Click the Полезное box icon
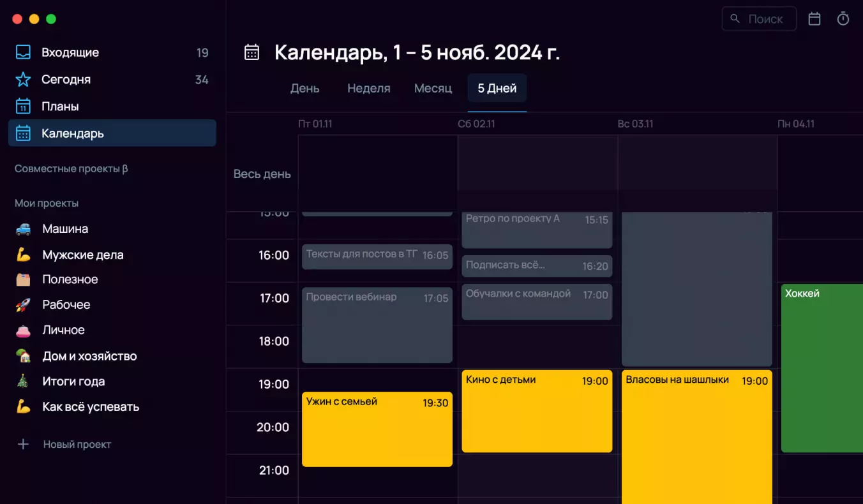 click(23, 279)
